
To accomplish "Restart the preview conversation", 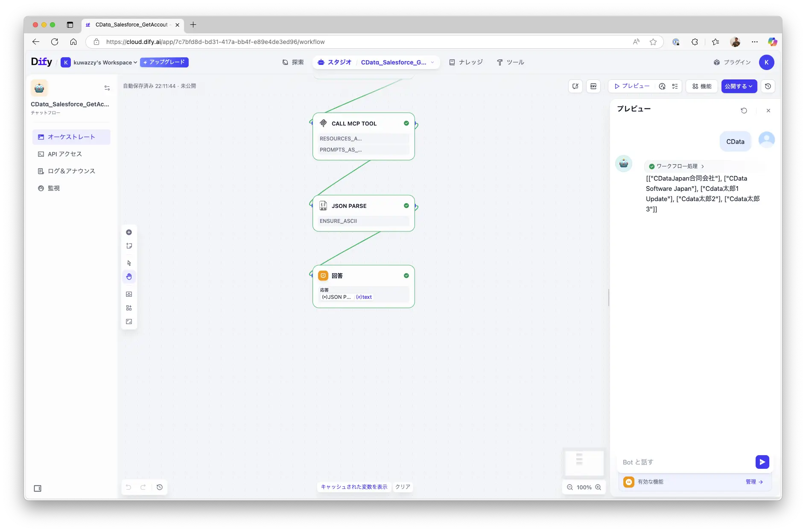I will [744, 111].
